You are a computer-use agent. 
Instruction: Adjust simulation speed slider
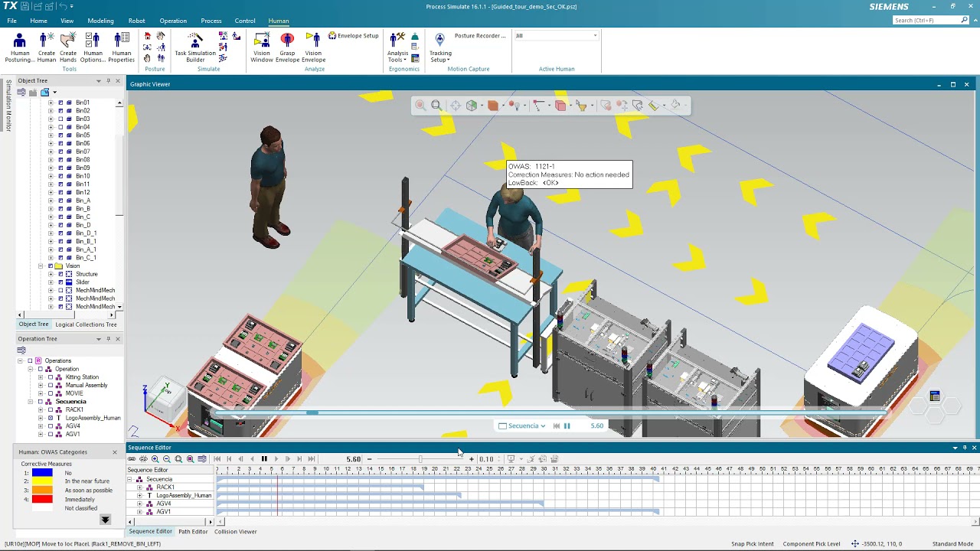coord(420,459)
